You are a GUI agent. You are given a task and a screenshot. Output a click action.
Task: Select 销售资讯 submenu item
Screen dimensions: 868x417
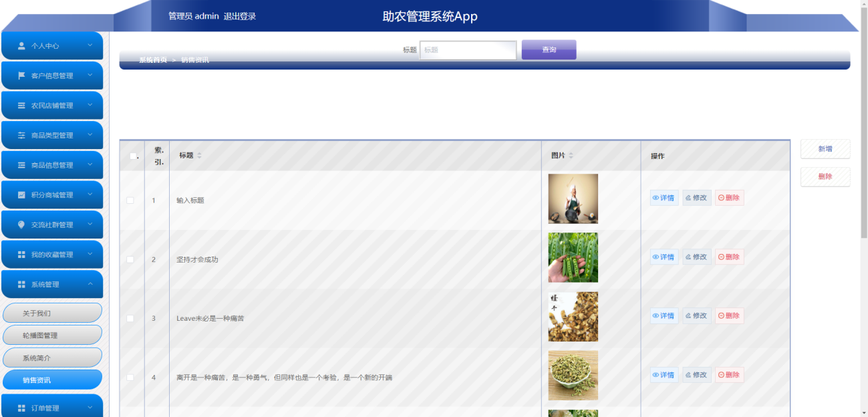pos(52,380)
